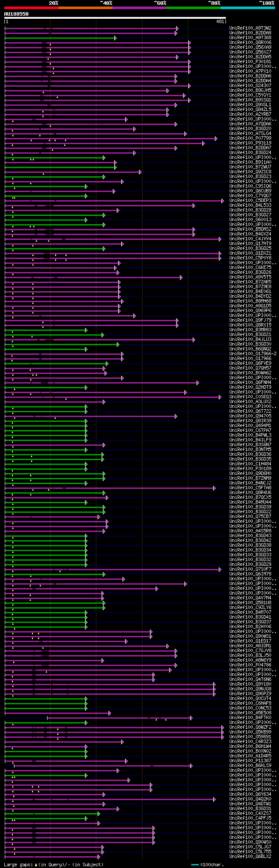279x868 pixels.
Task: Click the white query sequence ruler bar
Action: [x=115, y=18]
